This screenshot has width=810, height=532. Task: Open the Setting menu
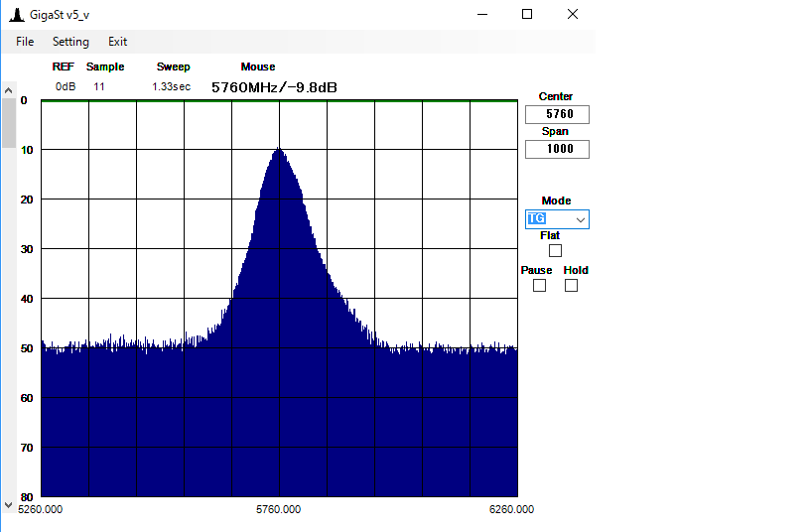[x=70, y=42]
